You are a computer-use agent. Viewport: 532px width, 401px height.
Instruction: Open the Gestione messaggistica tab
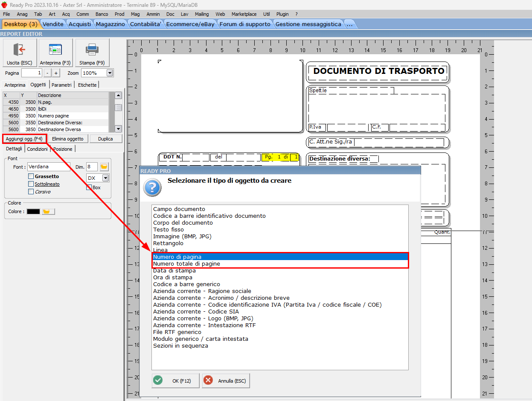(x=308, y=24)
